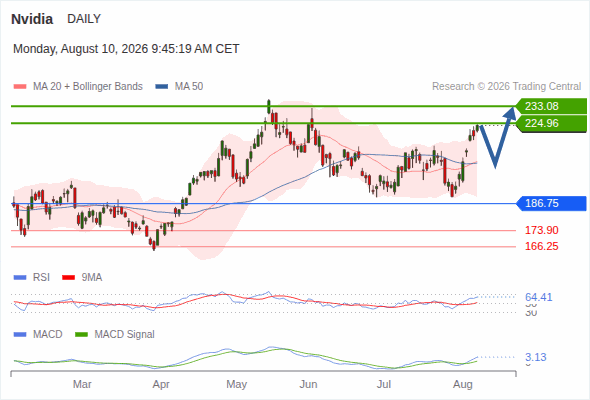
Task: Click the 166.25 support level label
Action: tap(541, 246)
